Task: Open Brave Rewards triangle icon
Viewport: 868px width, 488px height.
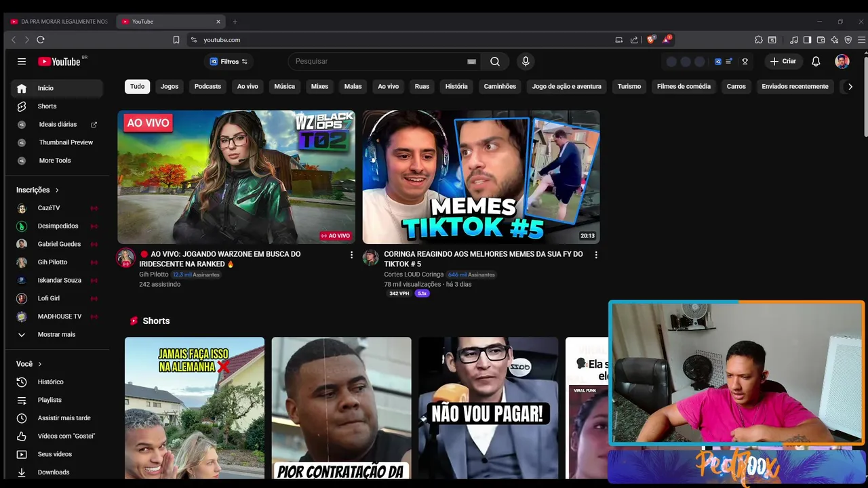Action: pos(667,39)
